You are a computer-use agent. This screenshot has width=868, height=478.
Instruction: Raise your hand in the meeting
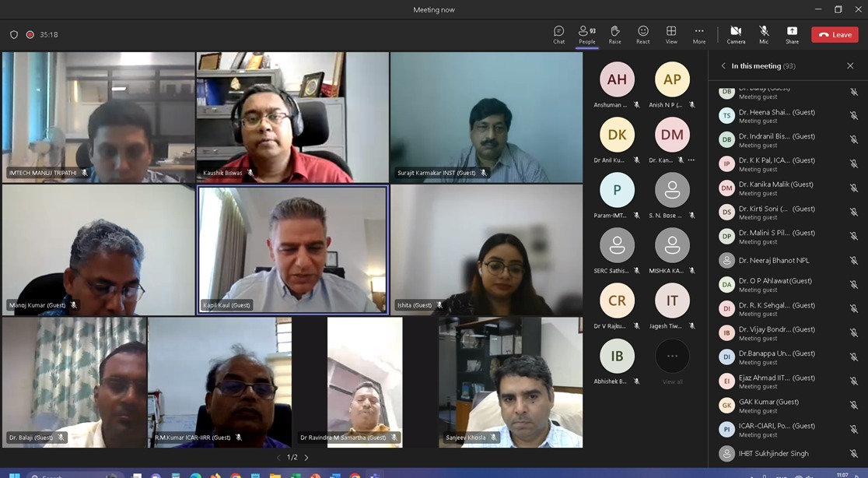tap(614, 34)
